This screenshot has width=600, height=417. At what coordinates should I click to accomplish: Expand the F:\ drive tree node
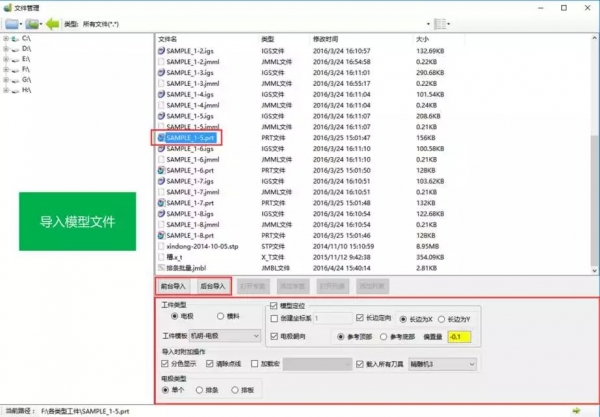[x=6, y=70]
